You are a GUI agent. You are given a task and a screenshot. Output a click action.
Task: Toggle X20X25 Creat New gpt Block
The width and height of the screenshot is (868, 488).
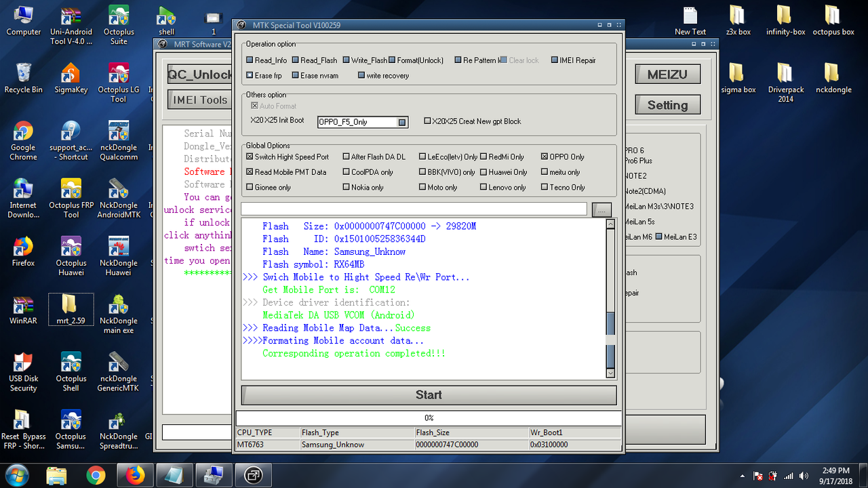click(427, 121)
